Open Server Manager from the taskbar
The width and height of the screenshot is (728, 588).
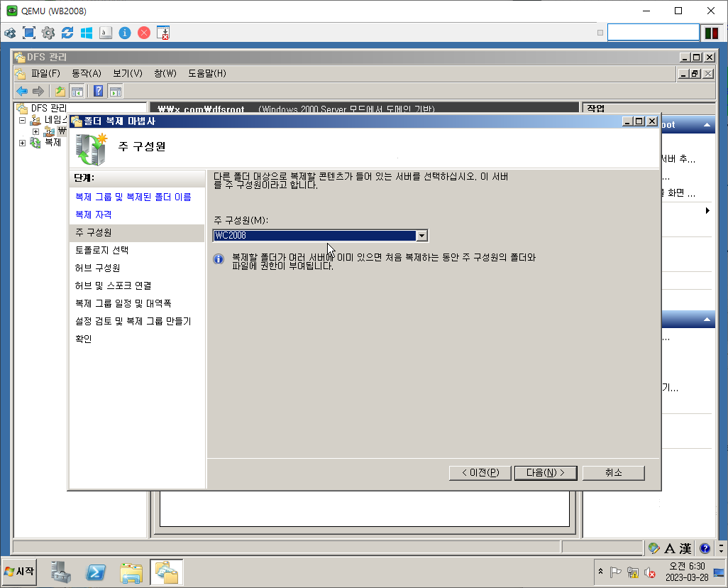tap(61, 572)
